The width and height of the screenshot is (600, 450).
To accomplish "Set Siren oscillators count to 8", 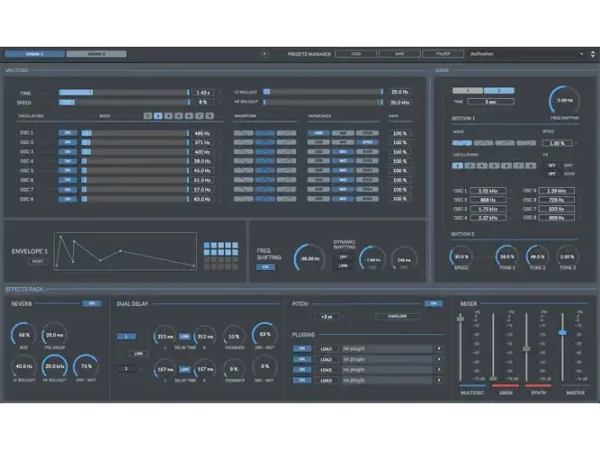I will pyautogui.click(x=531, y=166).
